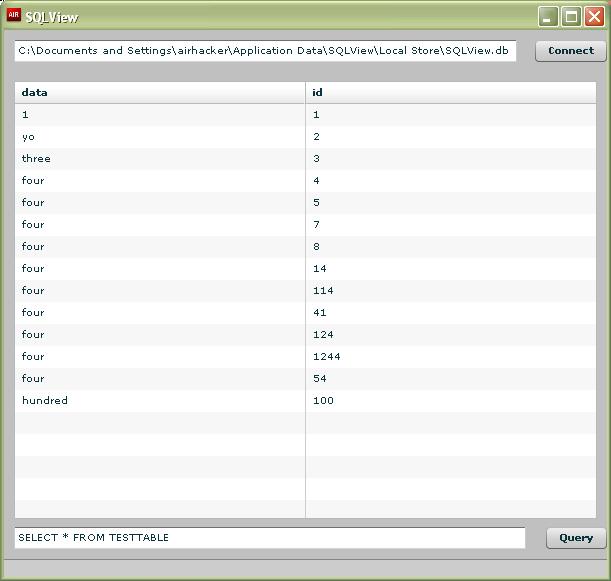Select the 'four' cell in id 1244 row
The width and height of the screenshot is (611, 581).
point(160,357)
